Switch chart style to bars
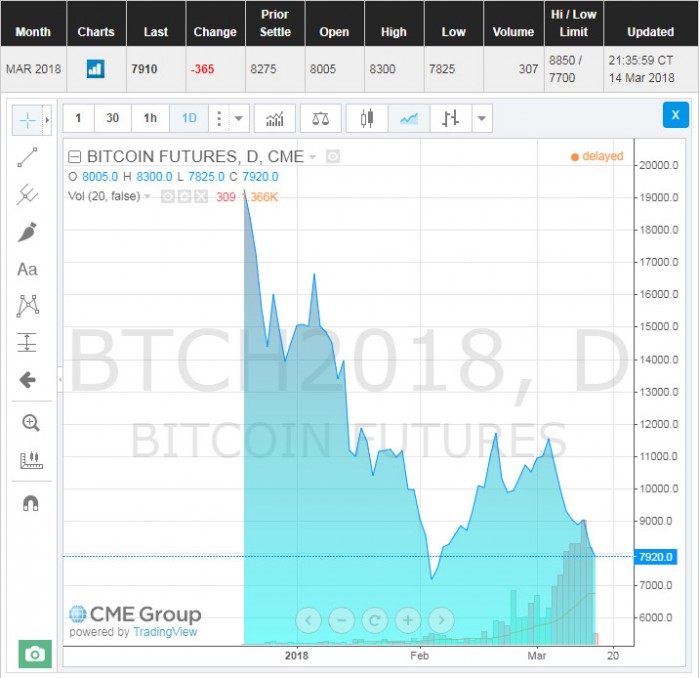The width and height of the screenshot is (700, 678). [x=450, y=118]
